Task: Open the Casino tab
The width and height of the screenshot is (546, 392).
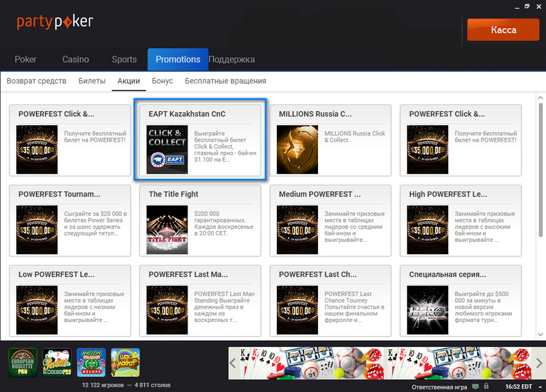Action: tap(76, 60)
